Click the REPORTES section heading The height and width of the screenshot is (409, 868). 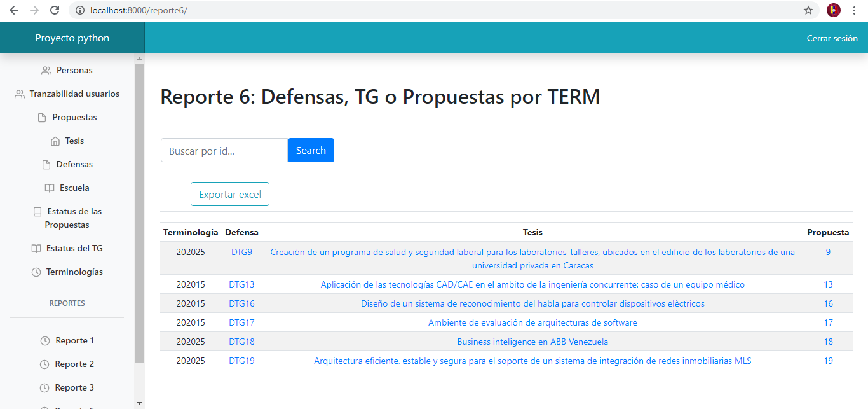pyautogui.click(x=67, y=303)
